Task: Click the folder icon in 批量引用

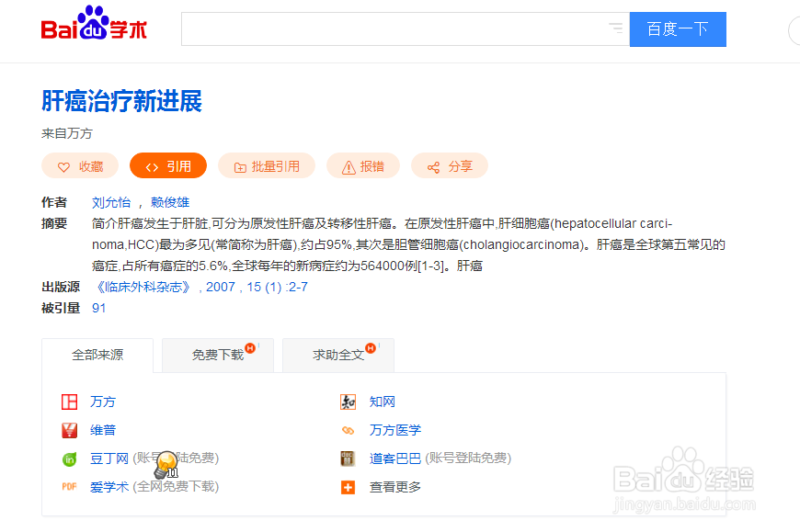Action: [240, 167]
